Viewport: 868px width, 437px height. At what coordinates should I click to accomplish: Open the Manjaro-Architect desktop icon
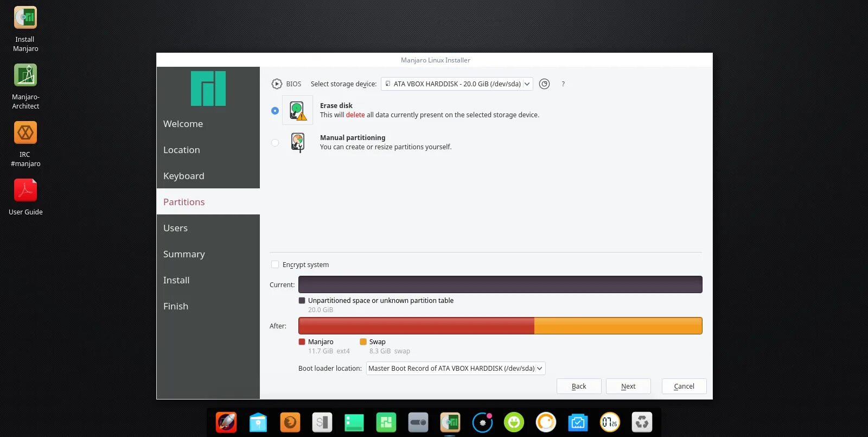[x=25, y=75]
